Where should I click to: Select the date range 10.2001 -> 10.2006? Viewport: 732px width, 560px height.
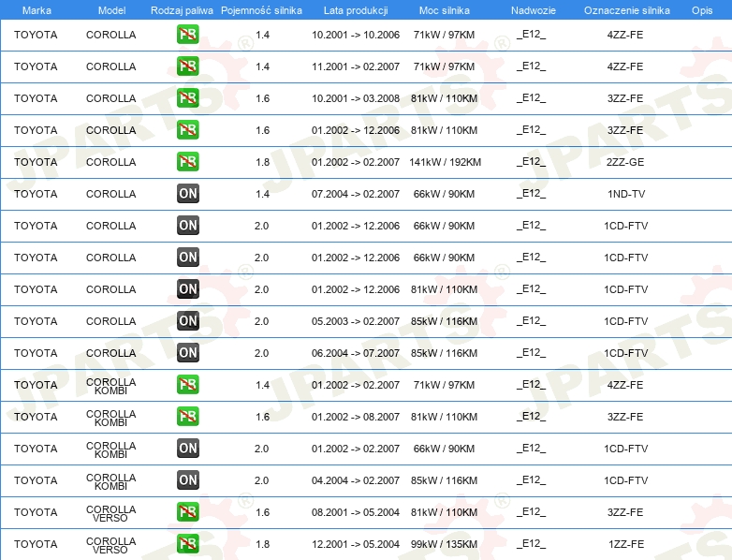click(x=356, y=35)
